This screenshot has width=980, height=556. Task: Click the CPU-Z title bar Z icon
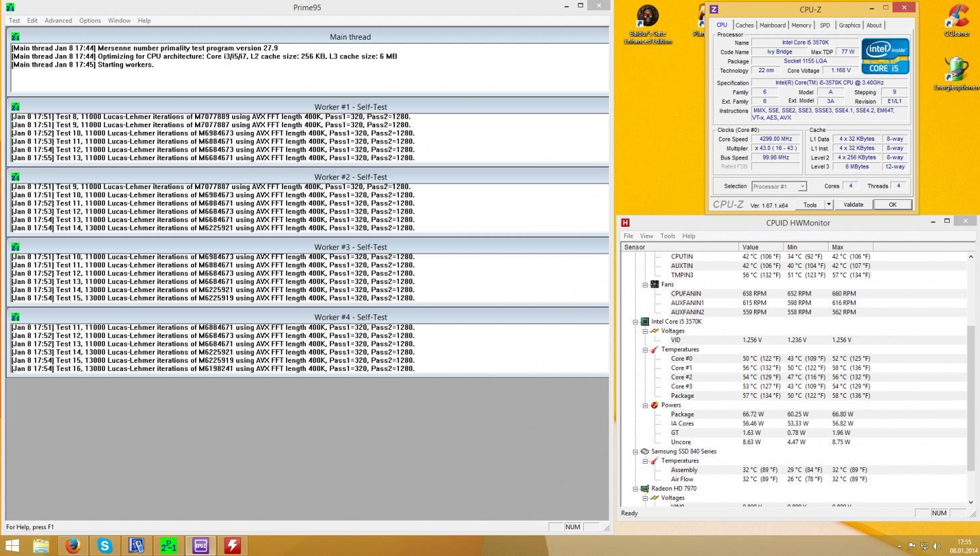[714, 9]
